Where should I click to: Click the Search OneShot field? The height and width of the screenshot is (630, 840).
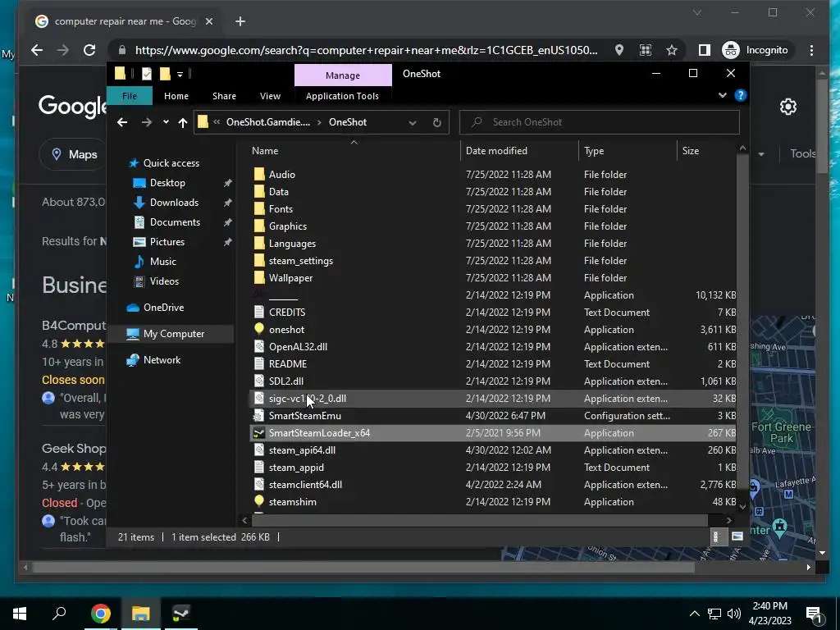coord(600,122)
